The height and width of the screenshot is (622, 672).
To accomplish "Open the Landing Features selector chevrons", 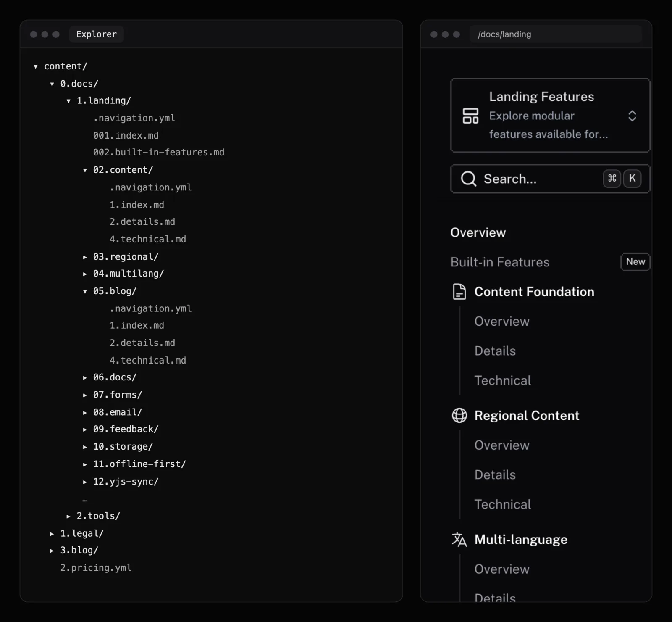I will pyautogui.click(x=632, y=116).
